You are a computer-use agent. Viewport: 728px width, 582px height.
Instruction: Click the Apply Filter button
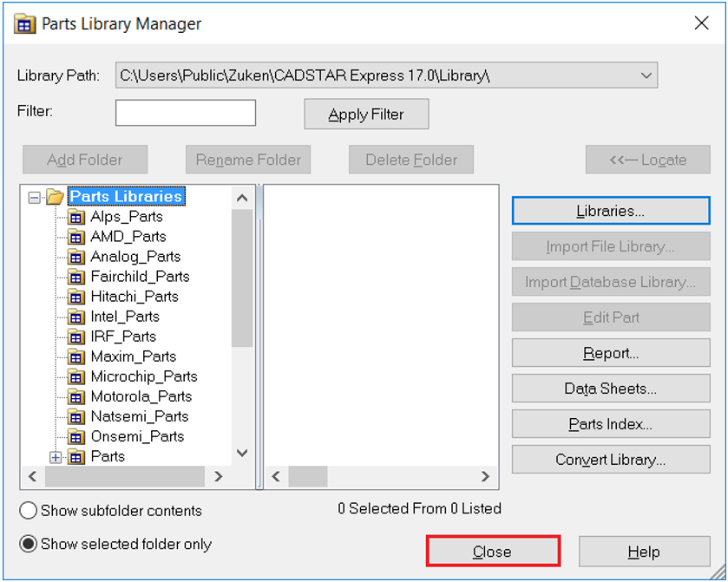pyautogui.click(x=366, y=114)
